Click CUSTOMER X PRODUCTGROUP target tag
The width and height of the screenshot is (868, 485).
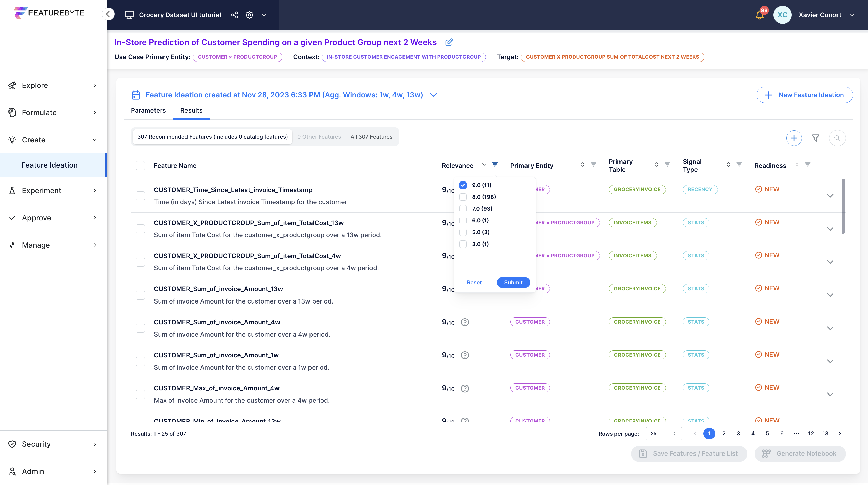point(612,57)
